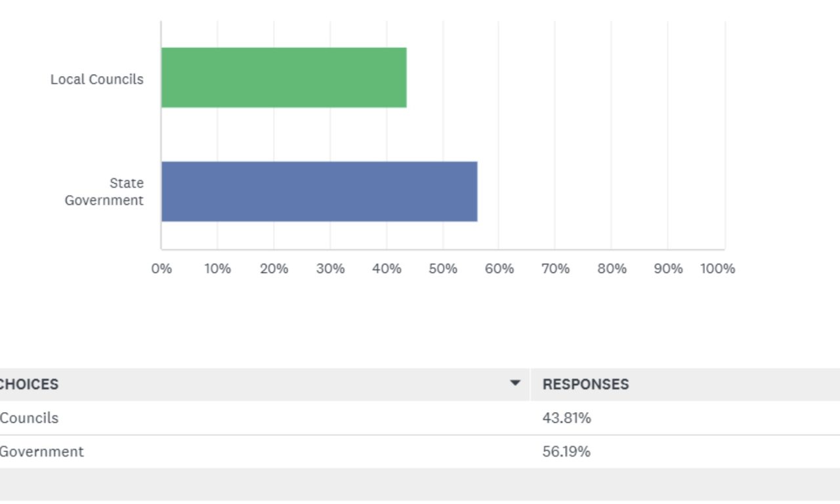Select the State Government axis label
The width and height of the screenshot is (840, 504).
[104, 192]
